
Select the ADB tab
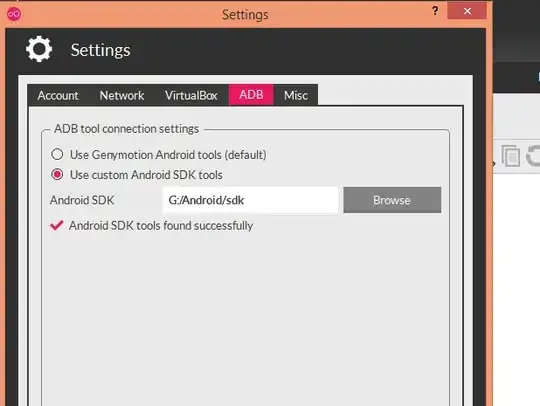pos(251,94)
